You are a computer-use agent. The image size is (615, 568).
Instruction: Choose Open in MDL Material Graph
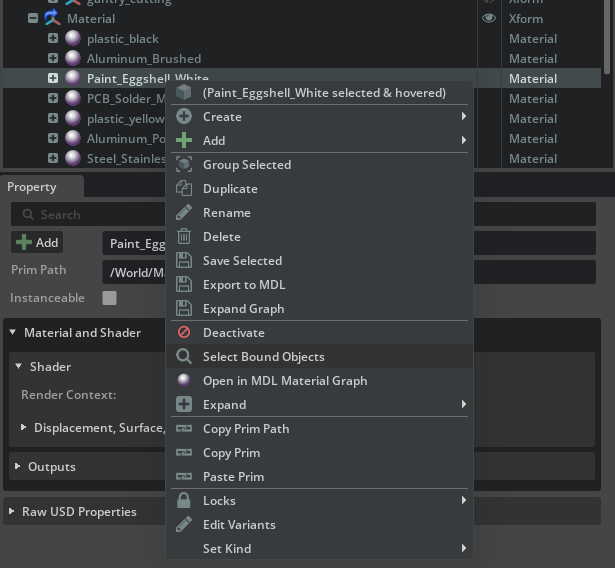(285, 381)
